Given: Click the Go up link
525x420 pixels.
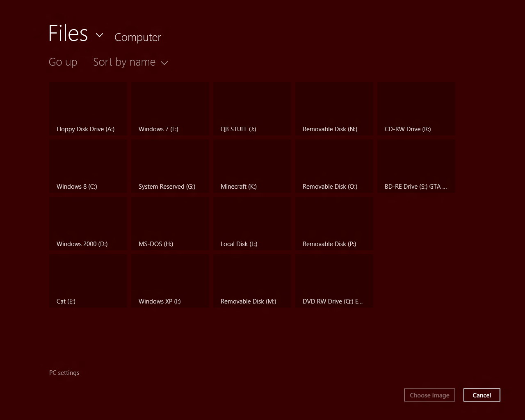Looking at the screenshot, I should coord(63,62).
